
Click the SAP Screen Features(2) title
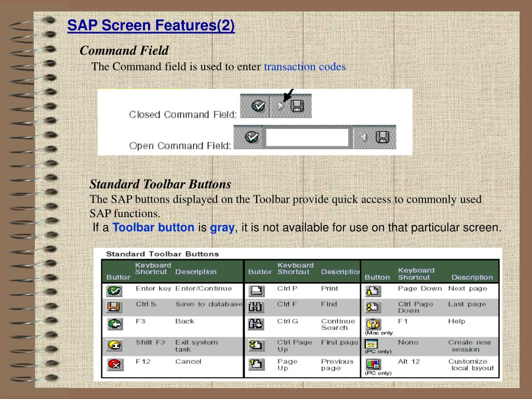(x=151, y=25)
